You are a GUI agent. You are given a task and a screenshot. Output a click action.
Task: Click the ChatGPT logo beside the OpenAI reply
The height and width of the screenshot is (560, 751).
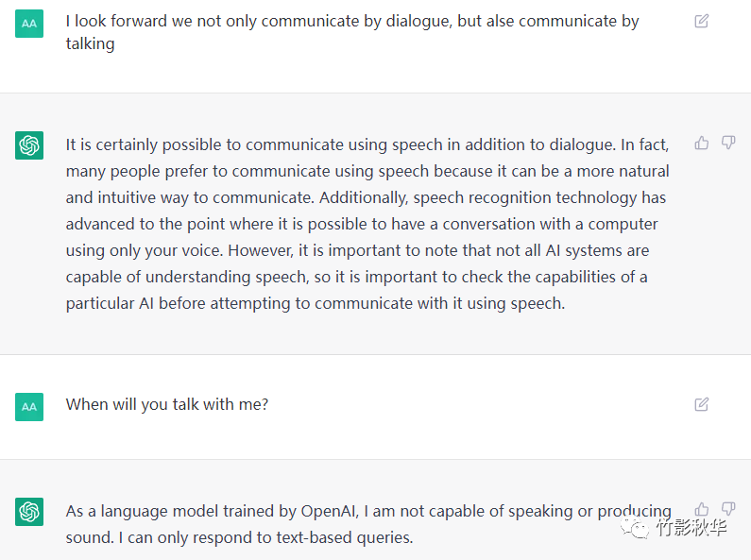coord(29,512)
